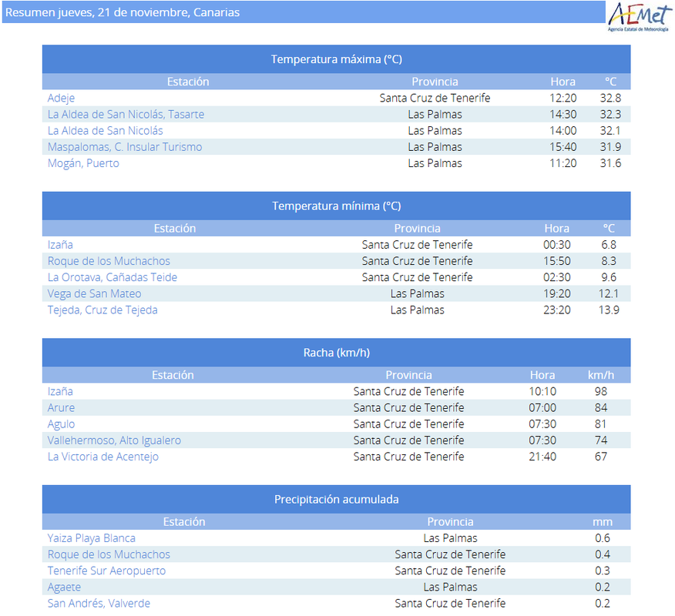The height and width of the screenshot is (616, 675).
Task: Click the 98 km/h gust value
Action: point(601,391)
